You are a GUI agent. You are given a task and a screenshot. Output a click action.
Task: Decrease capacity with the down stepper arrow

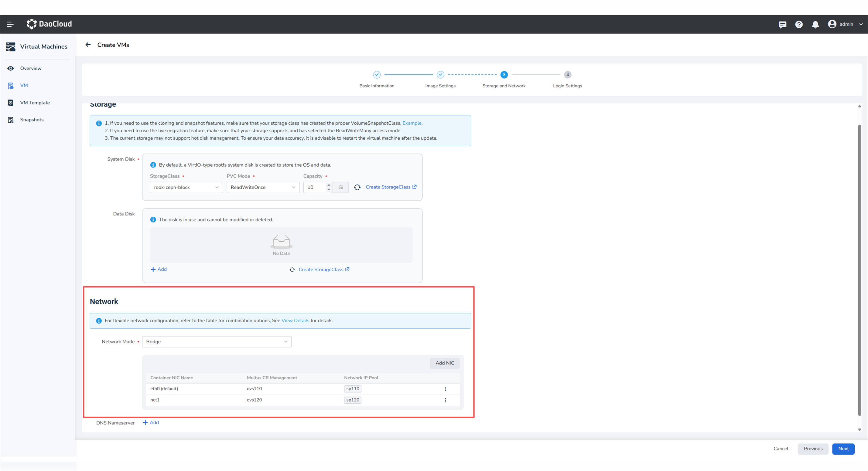329,190
